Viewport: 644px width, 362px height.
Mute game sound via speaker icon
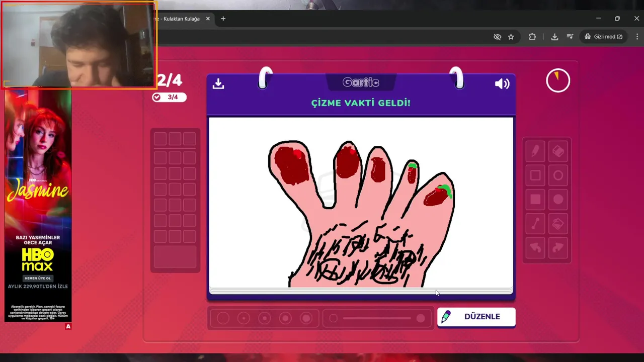coord(502,84)
